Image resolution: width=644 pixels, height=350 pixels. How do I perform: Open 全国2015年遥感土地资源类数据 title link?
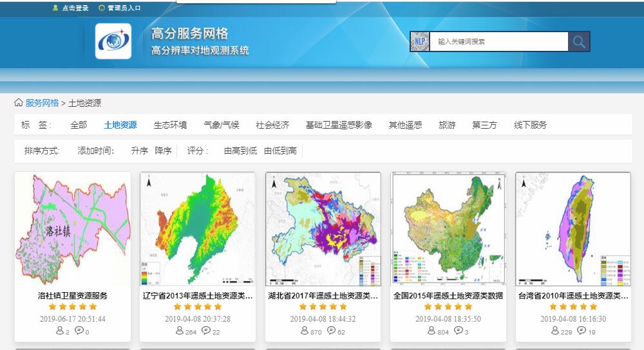448,296
